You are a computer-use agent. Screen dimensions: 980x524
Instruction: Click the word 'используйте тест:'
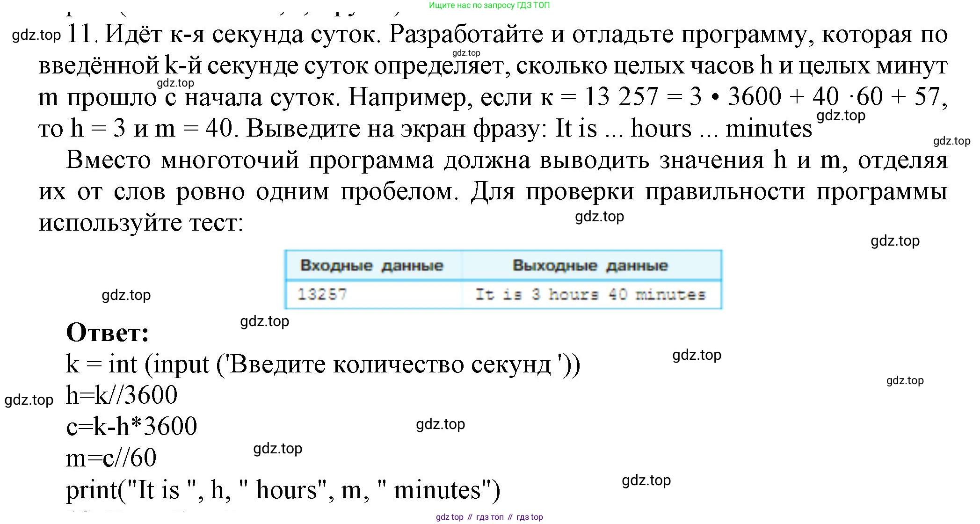pos(141,222)
